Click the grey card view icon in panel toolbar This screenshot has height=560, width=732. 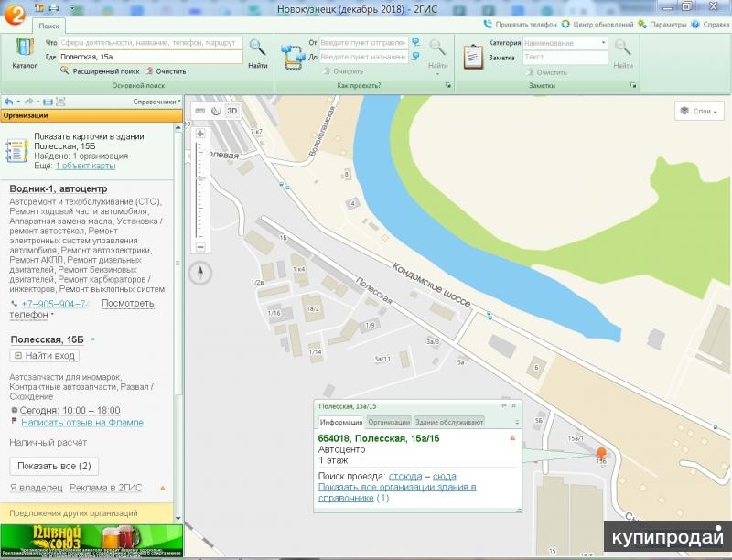click(x=60, y=102)
